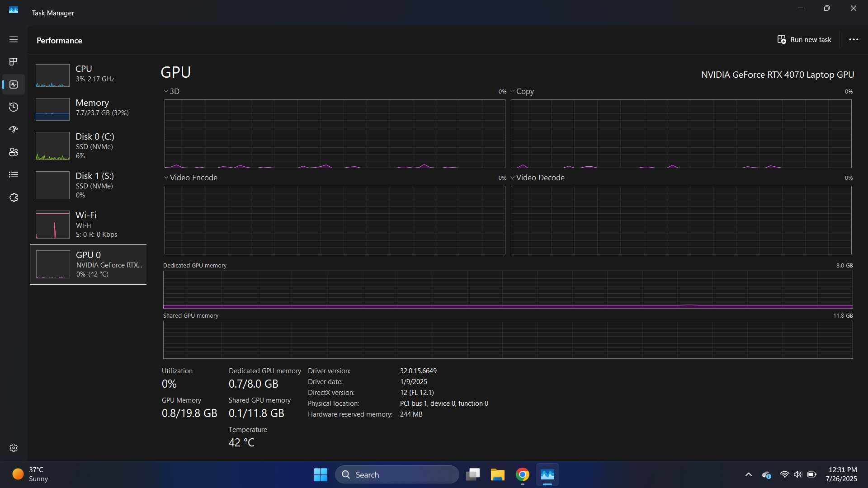
Task: Click the driver date 1/9/2025
Action: tap(413, 382)
